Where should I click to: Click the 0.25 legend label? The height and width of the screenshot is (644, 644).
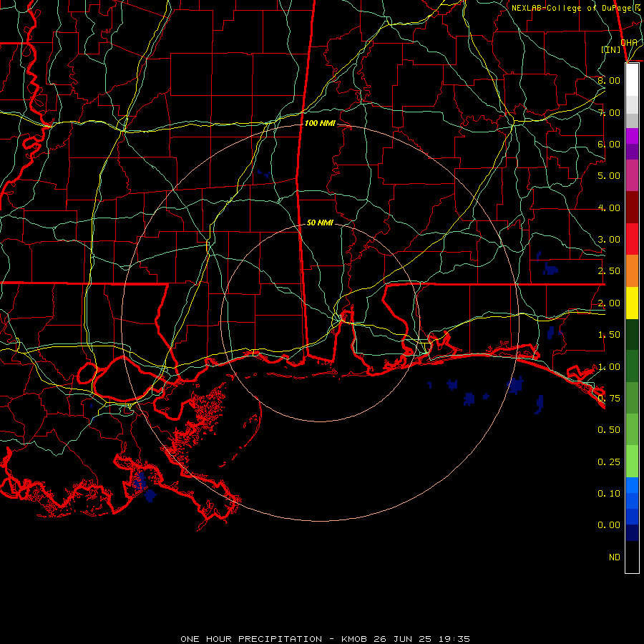coord(609,462)
